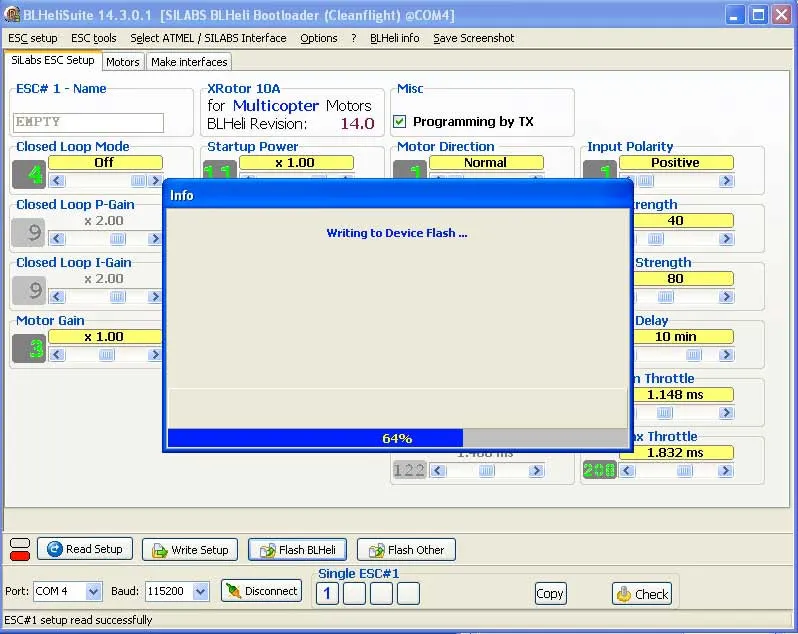The image size is (798, 634).
Task: Open the Port COM 4 dropdown
Action: point(93,592)
